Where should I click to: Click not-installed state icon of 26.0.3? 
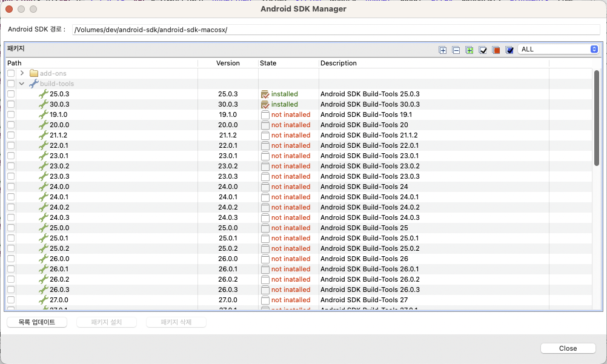(x=265, y=290)
